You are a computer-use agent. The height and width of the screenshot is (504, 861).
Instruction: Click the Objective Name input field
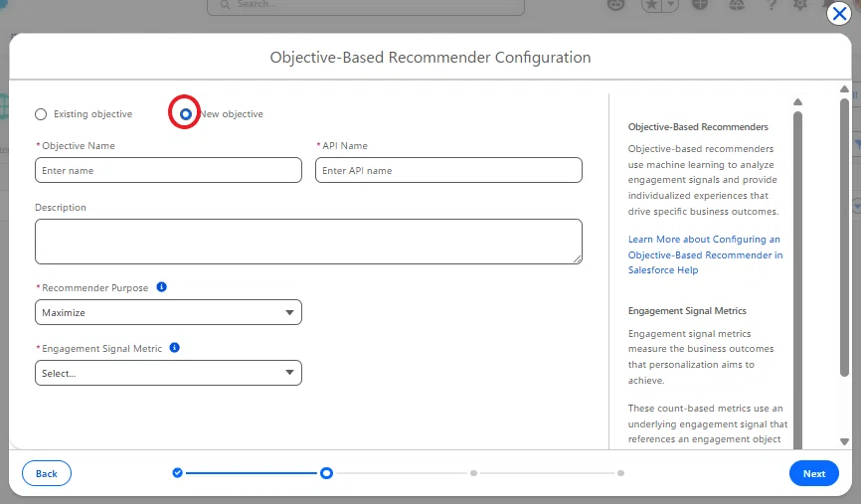tap(168, 170)
